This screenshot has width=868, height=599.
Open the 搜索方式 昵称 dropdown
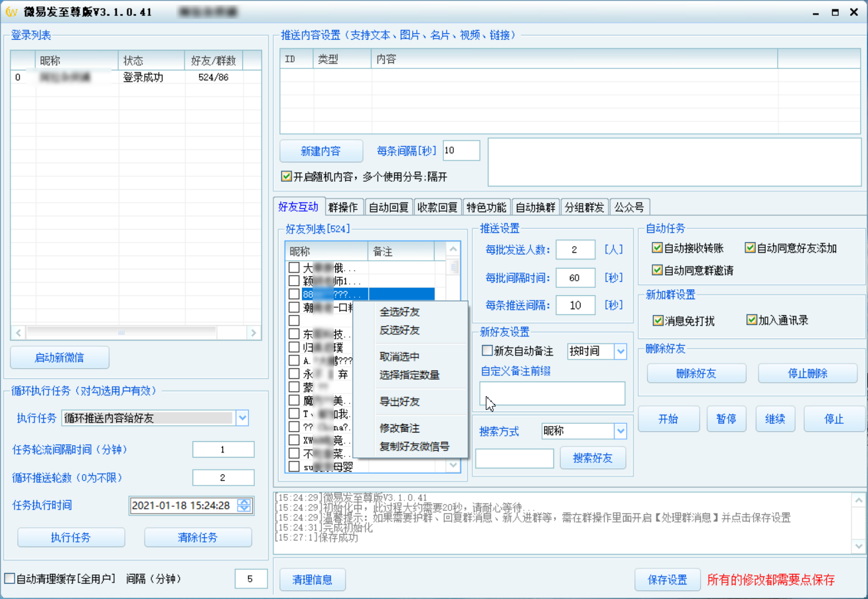(x=620, y=431)
